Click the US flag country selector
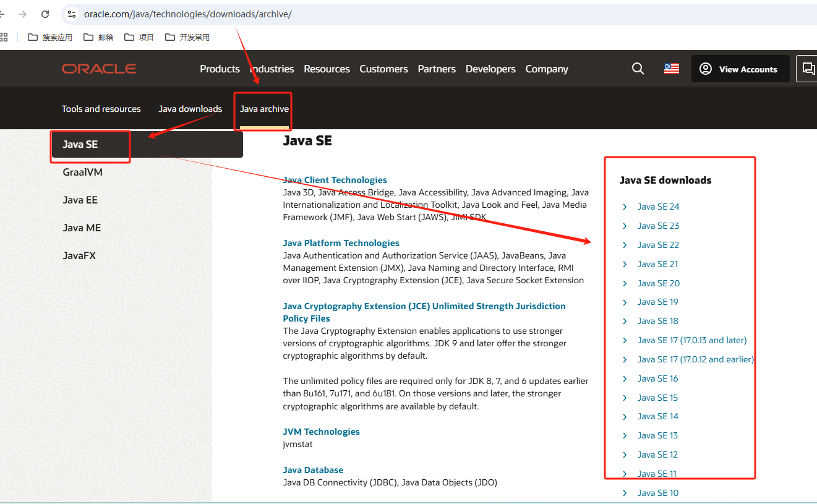Viewport: 817px width, 504px height. tap(672, 69)
